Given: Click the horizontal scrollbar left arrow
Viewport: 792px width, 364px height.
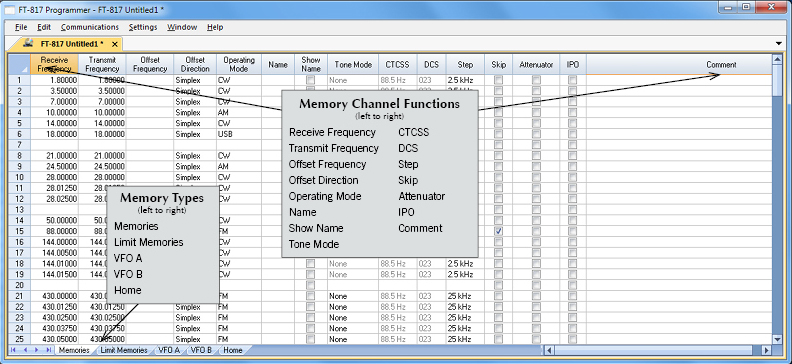Looking at the screenshot, I should [x=550, y=350].
